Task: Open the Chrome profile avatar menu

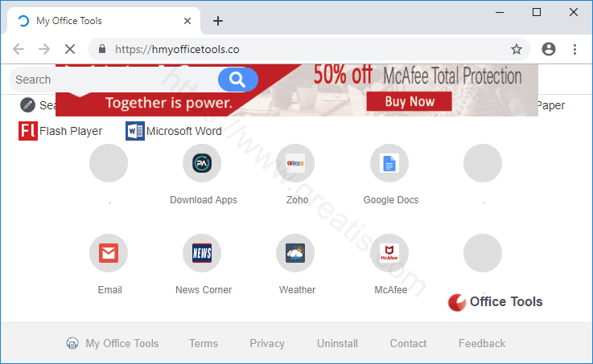Action: click(x=549, y=49)
